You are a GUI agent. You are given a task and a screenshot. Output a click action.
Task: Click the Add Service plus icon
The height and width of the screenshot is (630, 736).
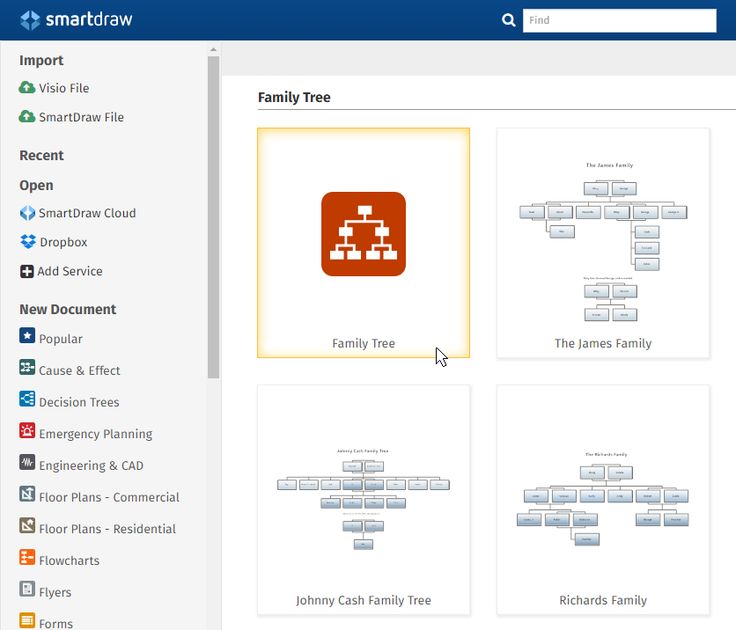pos(27,271)
